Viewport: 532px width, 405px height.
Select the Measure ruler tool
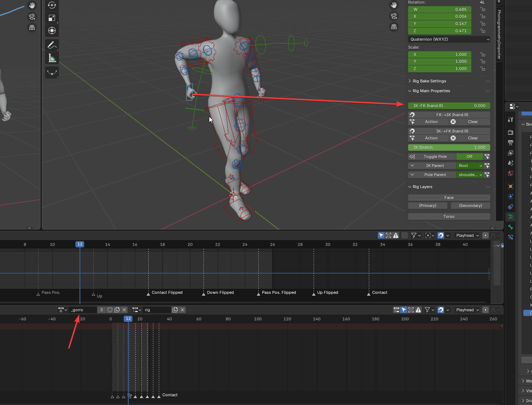click(x=52, y=58)
